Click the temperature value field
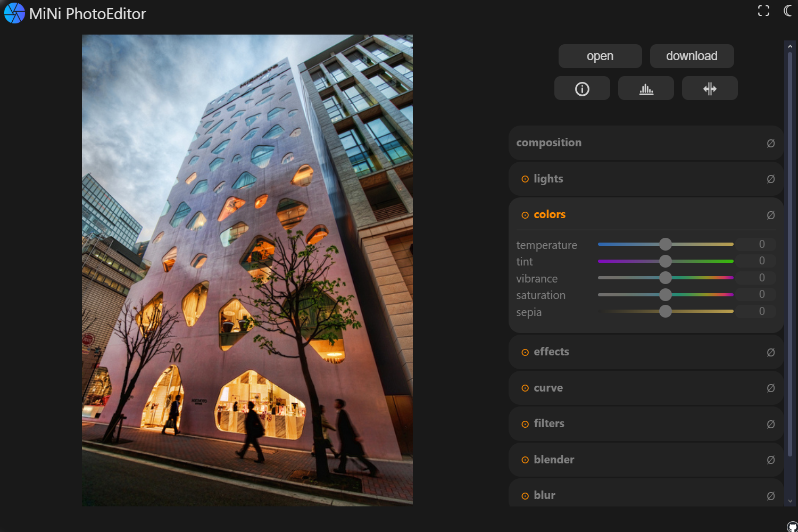 click(756, 244)
